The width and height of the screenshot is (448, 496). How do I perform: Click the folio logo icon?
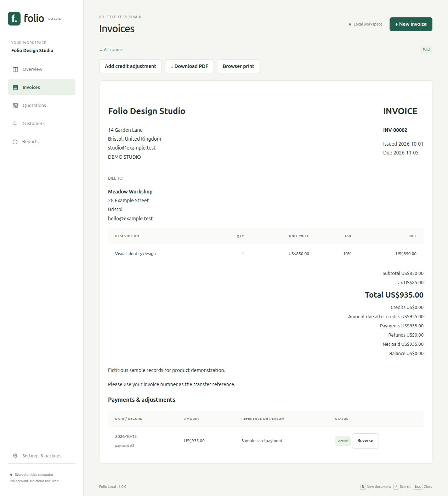(14, 18)
